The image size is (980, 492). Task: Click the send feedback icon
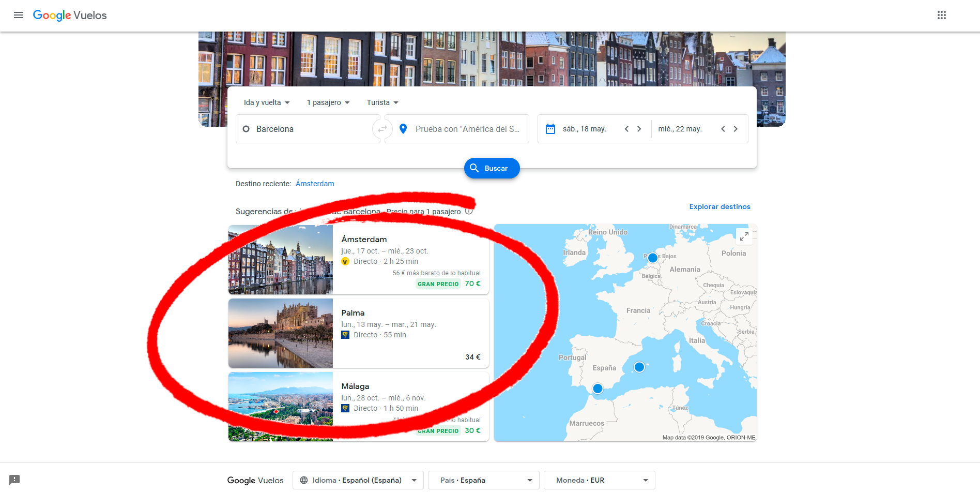click(x=14, y=480)
